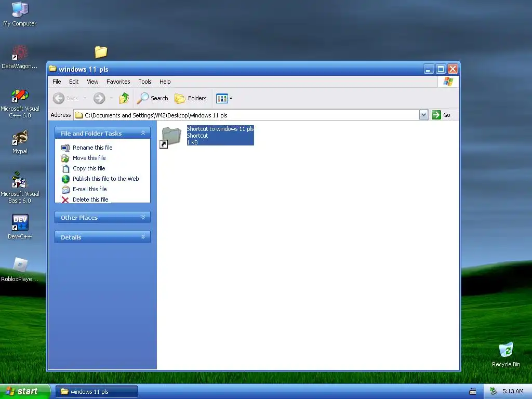Expand the address bar dropdown
Viewport: 532px width, 399px height.
(x=423, y=115)
